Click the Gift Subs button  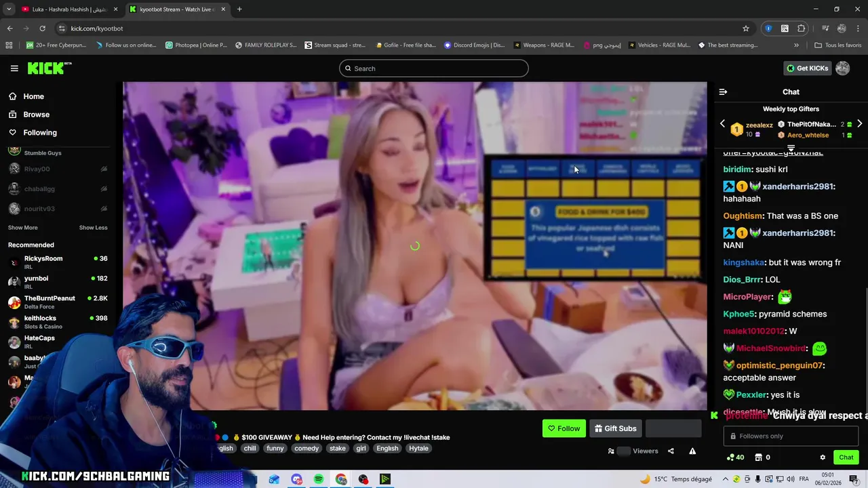tap(615, 428)
